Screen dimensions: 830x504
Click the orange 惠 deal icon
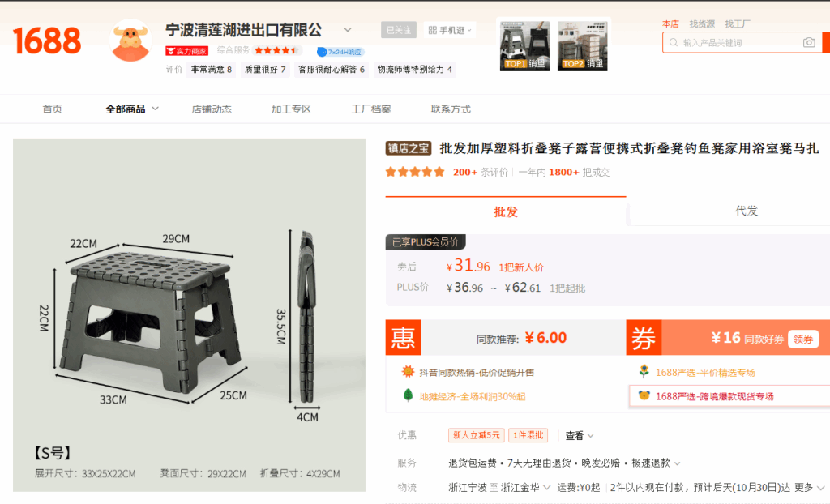(x=404, y=337)
